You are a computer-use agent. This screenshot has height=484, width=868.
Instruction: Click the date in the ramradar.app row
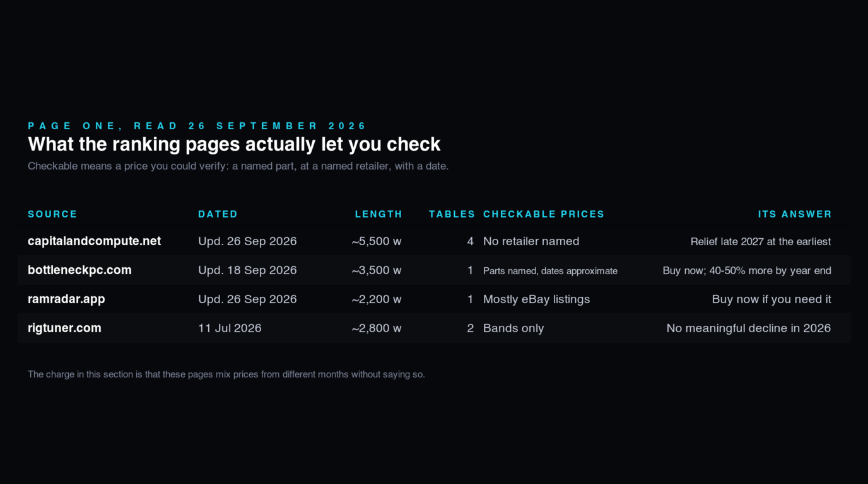[x=247, y=299]
